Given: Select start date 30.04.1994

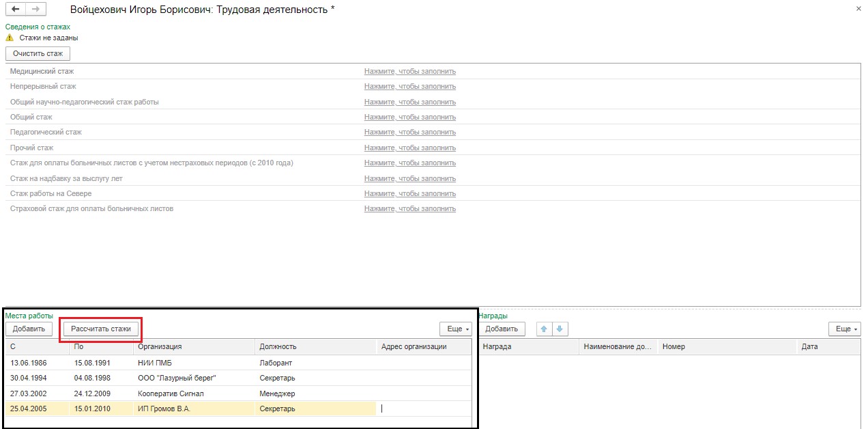Looking at the screenshot, I should click(38, 378).
